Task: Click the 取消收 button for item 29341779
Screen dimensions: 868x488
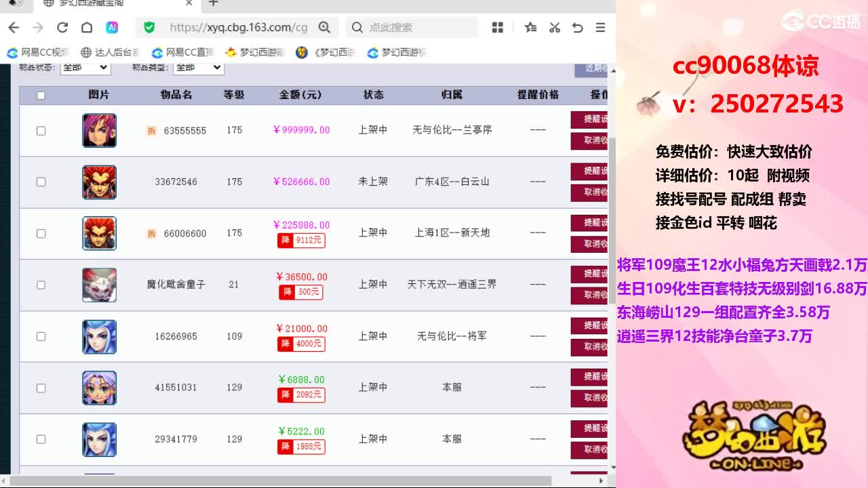Action: pyautogui.click(x=589, y=449)
